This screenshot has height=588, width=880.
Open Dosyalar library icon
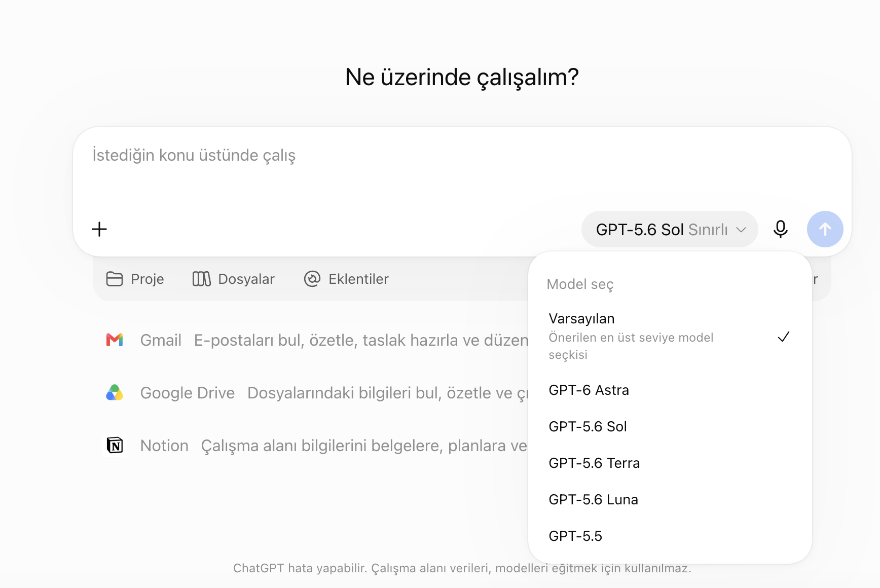click(201, 279)
